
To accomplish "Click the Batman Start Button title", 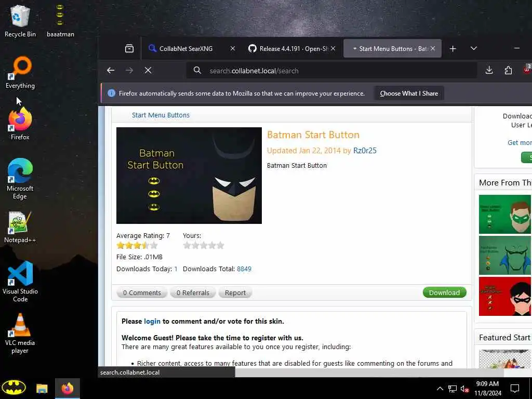I will (313, 135).
